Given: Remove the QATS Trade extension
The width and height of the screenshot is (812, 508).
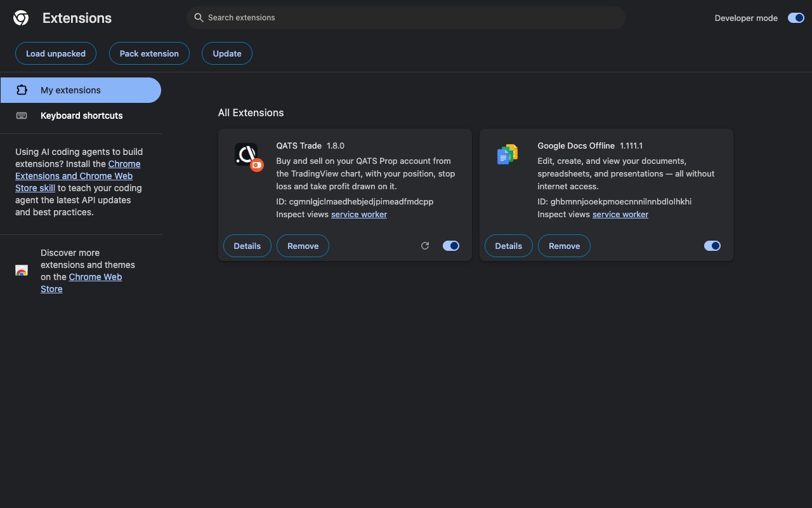Looking at the screenshot, I should point(303,246).
